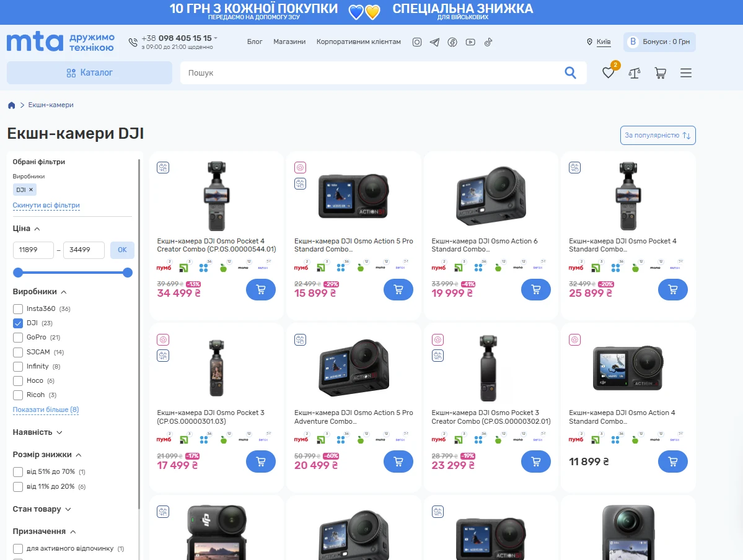743x560 pixels.
Task: Open the TikTok social link
Action: click(488, 42)
